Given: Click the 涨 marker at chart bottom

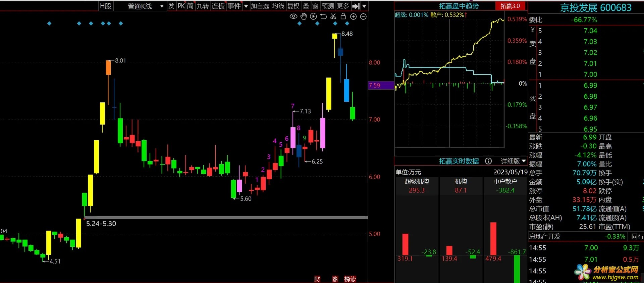Looking at the screenshot, I should point(335,279).
